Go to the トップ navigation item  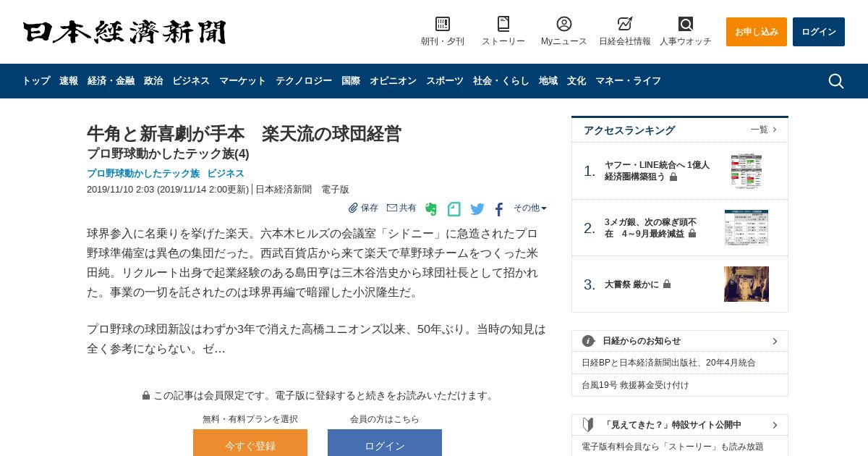(x=36, y=81)
